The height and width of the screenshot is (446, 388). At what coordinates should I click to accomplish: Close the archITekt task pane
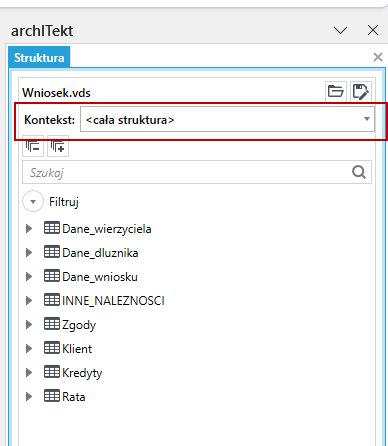pos(373,30)
